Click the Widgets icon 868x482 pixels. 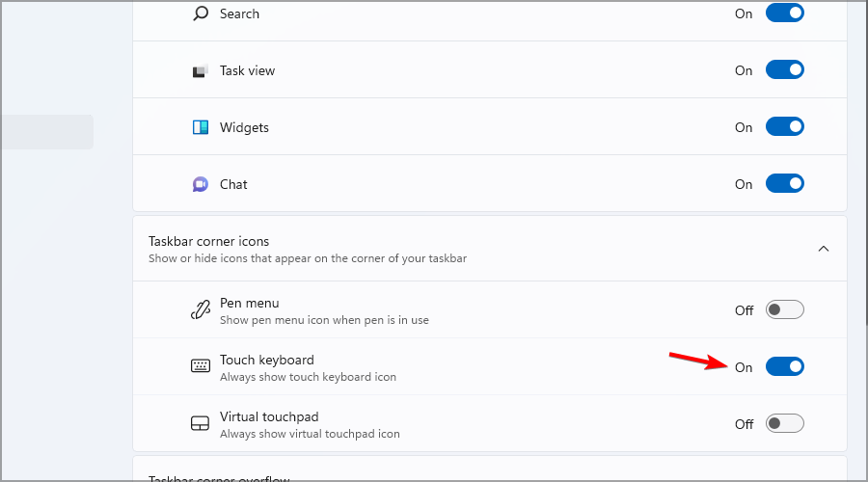point(201,127)
